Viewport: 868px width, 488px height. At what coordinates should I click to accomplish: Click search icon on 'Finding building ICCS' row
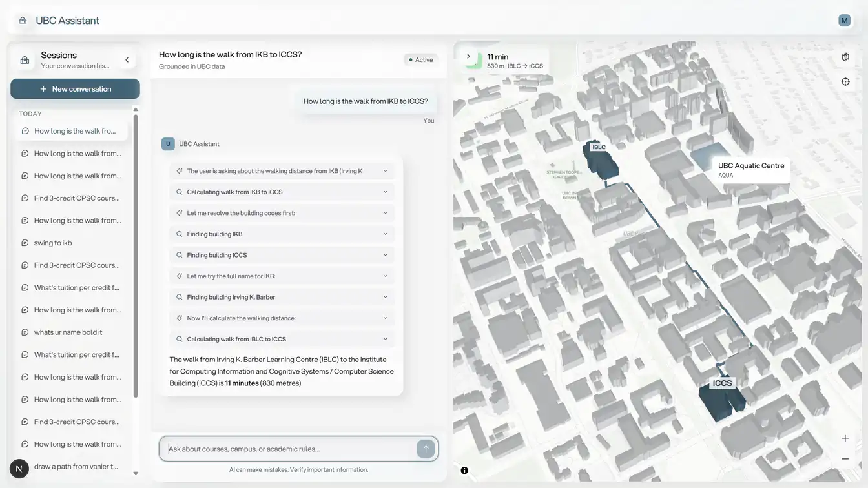(x=180, y=255)
